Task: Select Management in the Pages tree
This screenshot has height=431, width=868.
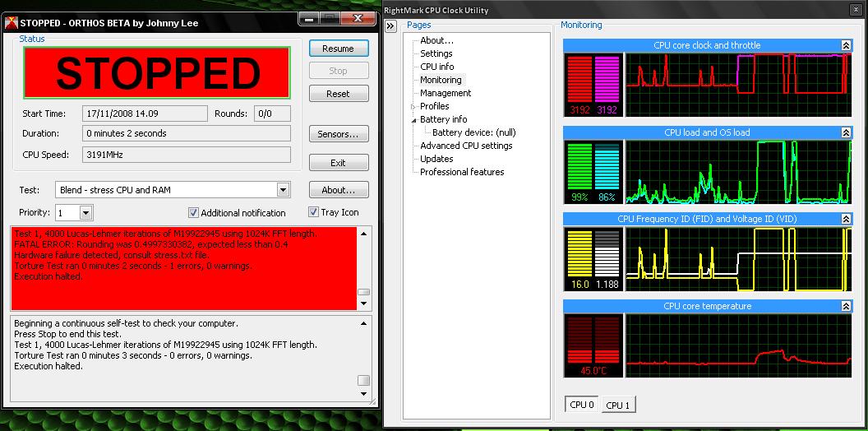Action: pyautogui.click(x=446, y=93)
